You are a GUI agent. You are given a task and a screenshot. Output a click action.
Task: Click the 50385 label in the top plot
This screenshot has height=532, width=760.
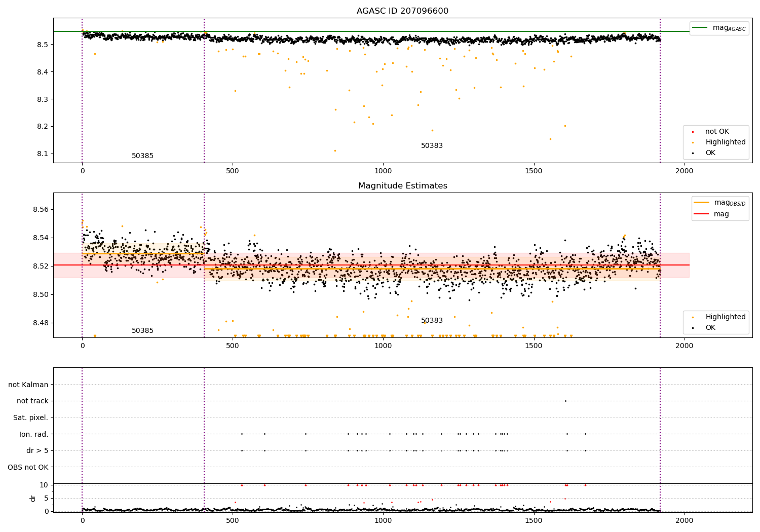[142, 156]
